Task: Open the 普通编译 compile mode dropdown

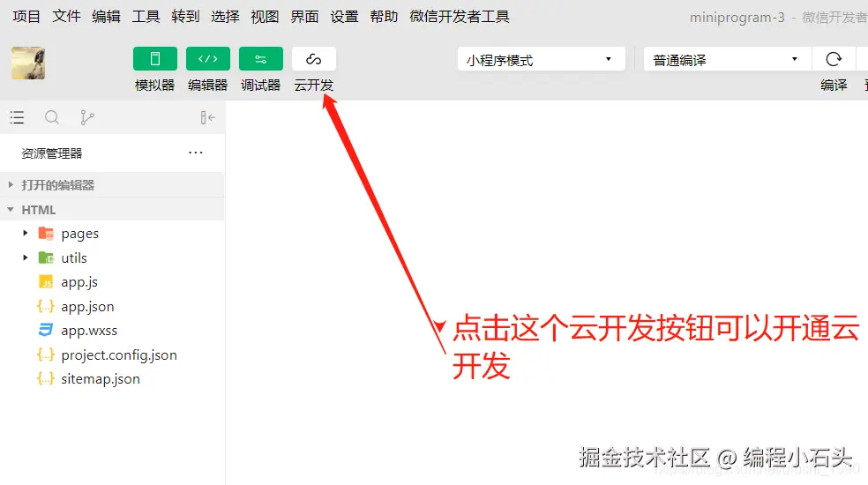Action: (x=727, y=59)
